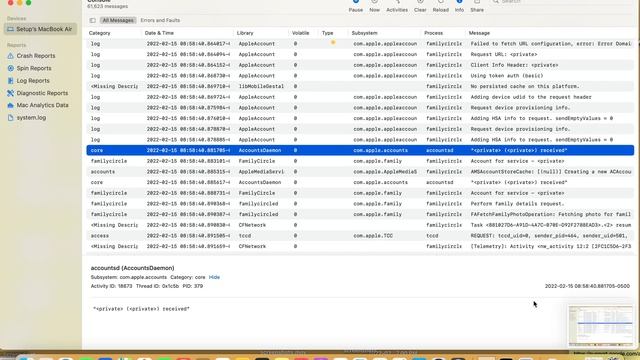640x360 pixels.
Task: Click the system.log file icon
Action: click(x=11, y=118)
